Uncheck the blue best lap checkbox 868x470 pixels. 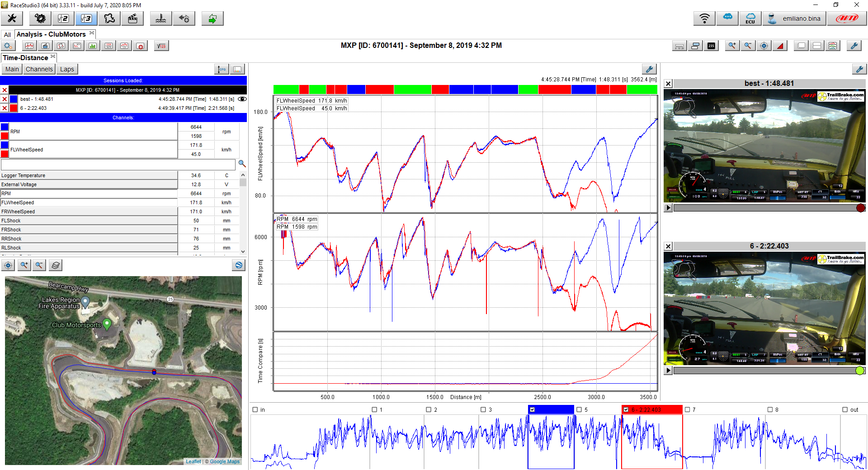[x=533, y=409]
